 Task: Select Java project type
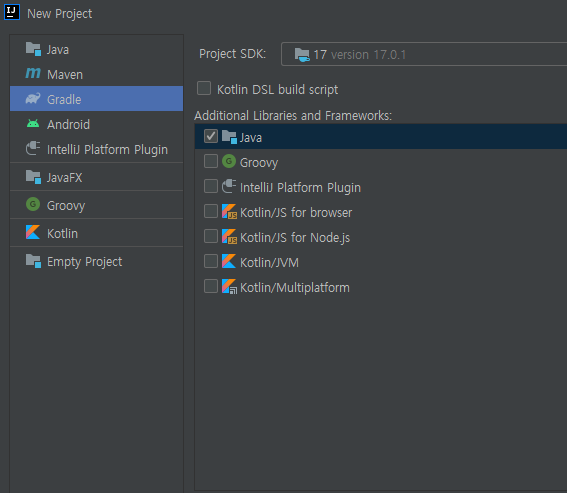(97, 49)
